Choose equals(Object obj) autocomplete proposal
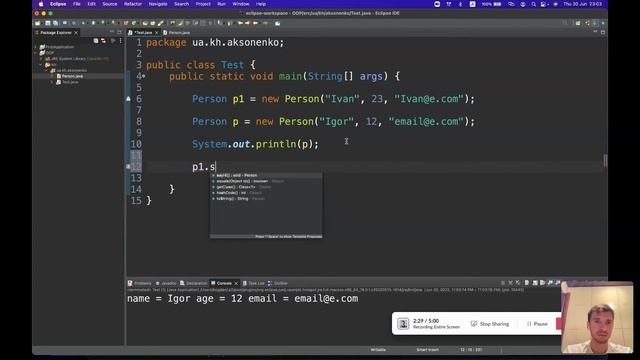The width and height of the screenshot is (640, 360). tap(266, 181)
